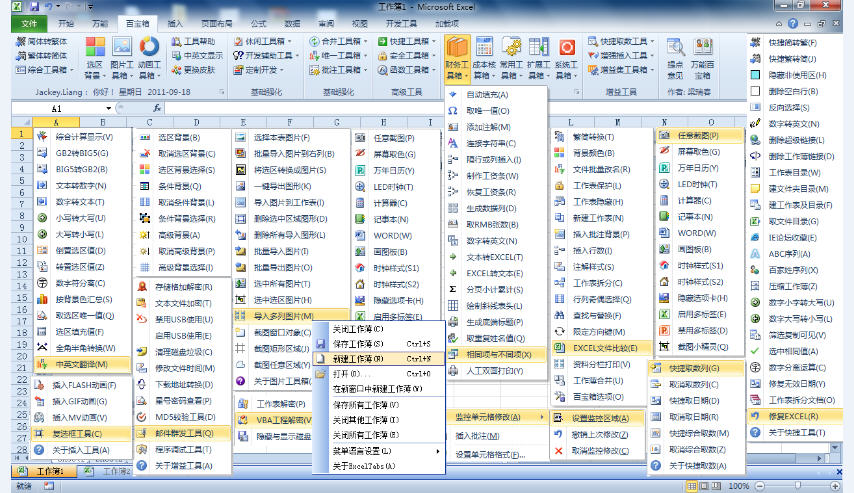The image size is (854, 493).
Task: Select 隐藏非使用区(H) item
Action: coord(796,75)
